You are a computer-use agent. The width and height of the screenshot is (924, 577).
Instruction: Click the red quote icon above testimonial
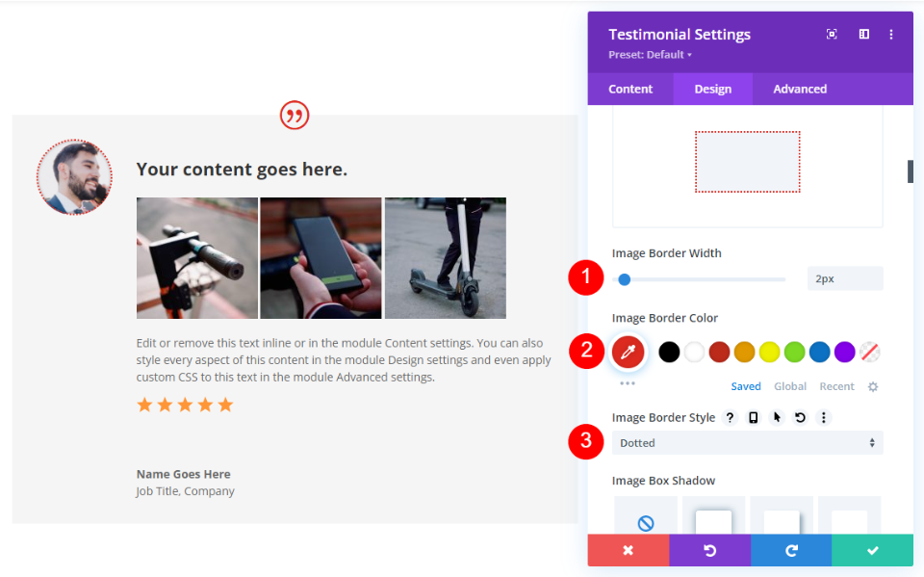(x=295, y=115)
